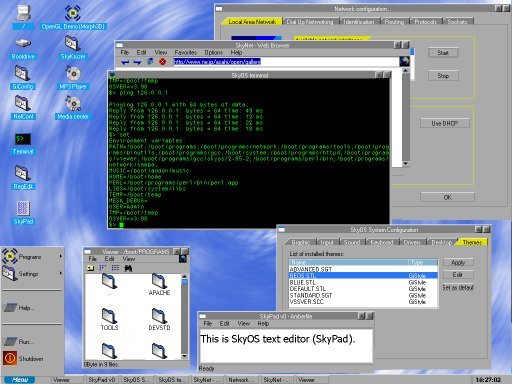Click the URL address field in SkyNet browser

286,62
